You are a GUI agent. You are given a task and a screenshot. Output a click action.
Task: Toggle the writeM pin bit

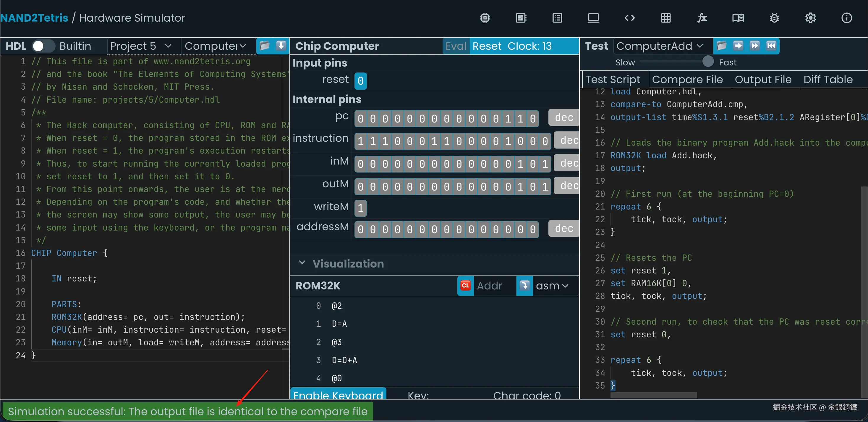click(360, 208)
